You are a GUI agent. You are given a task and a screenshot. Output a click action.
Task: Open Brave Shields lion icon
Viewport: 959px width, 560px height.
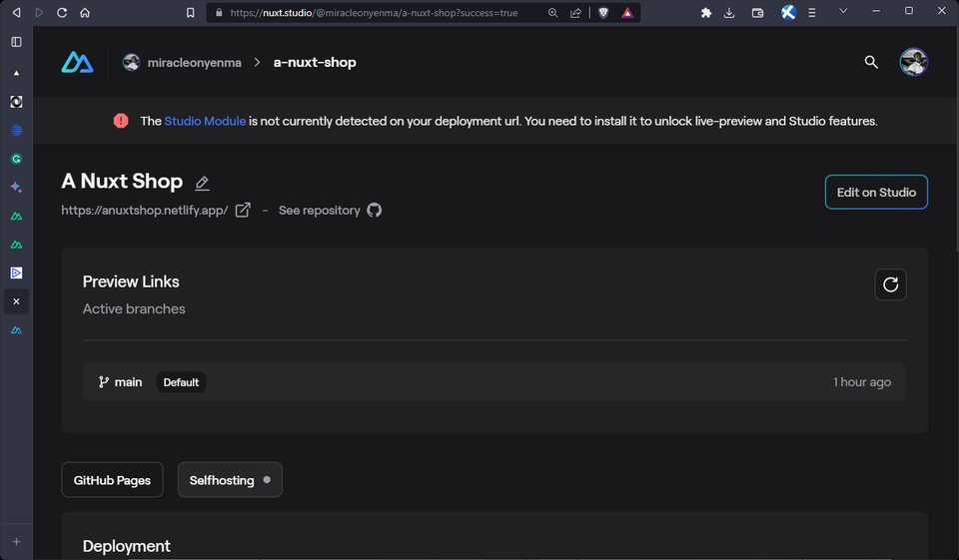603,12
